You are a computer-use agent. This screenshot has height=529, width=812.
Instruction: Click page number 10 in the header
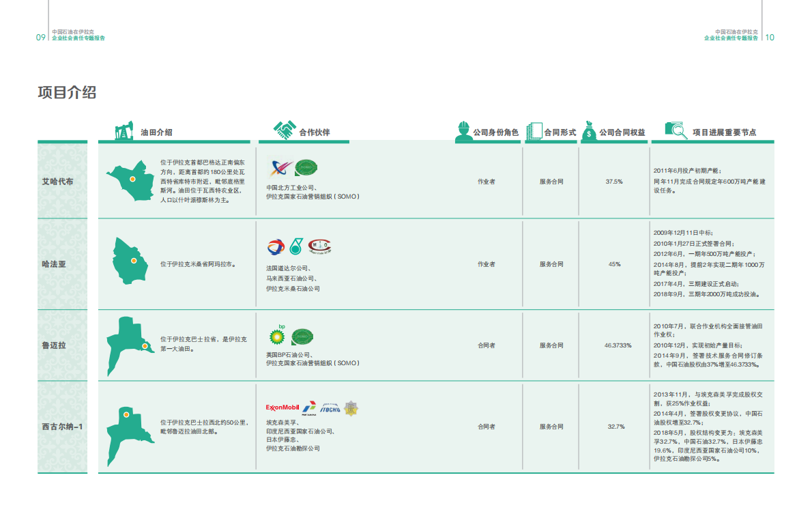[x=770, y=38]
